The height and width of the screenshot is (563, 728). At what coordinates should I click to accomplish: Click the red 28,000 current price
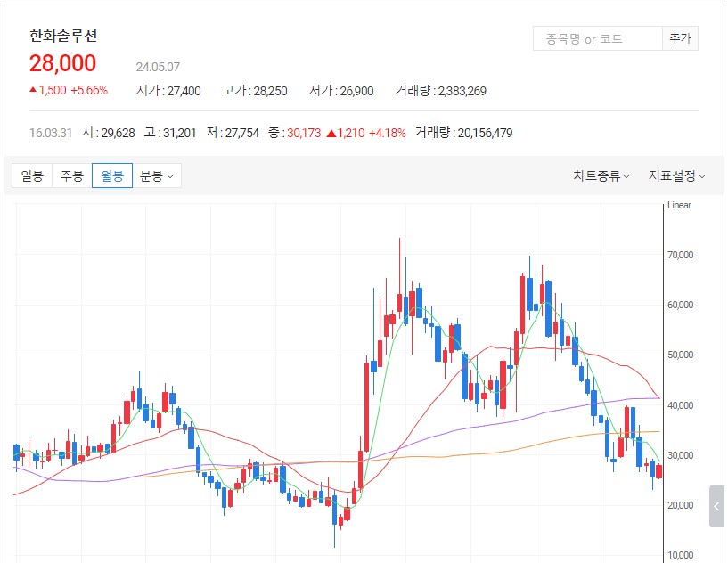click(62, 63)
